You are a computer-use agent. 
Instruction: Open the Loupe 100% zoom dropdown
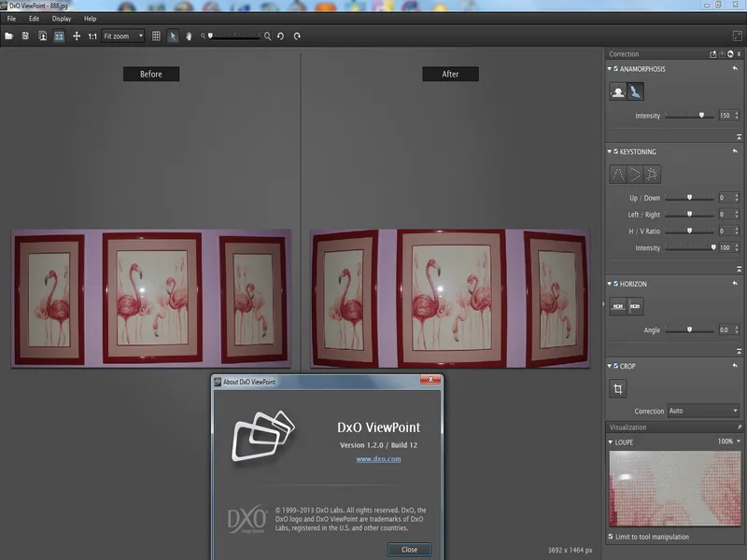(x=729, y=441)
